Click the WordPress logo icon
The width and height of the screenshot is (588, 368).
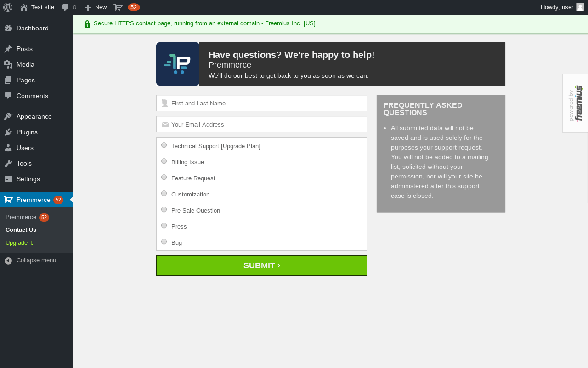8,7
